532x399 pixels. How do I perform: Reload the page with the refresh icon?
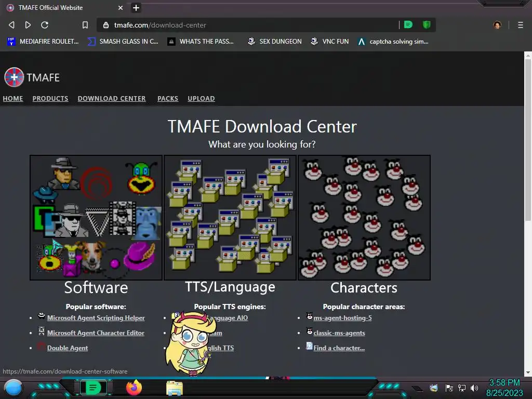click(45, 25)
